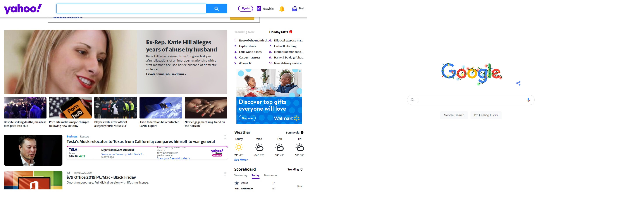Click the Sunnyvale location pin icon
The height and width of the screenshot is (206, 644).
(x=302, y=133)
